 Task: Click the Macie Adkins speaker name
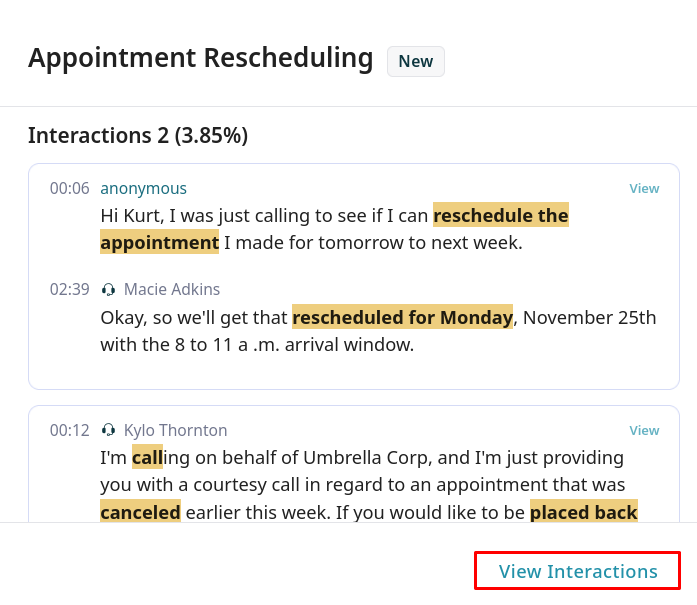172,289
